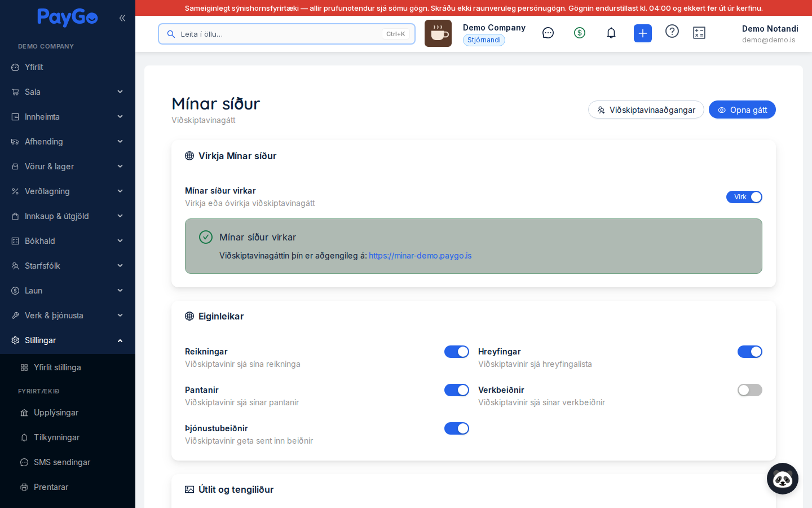Open Innkaup & útgjöld in the sidebar

click(68, 216)
